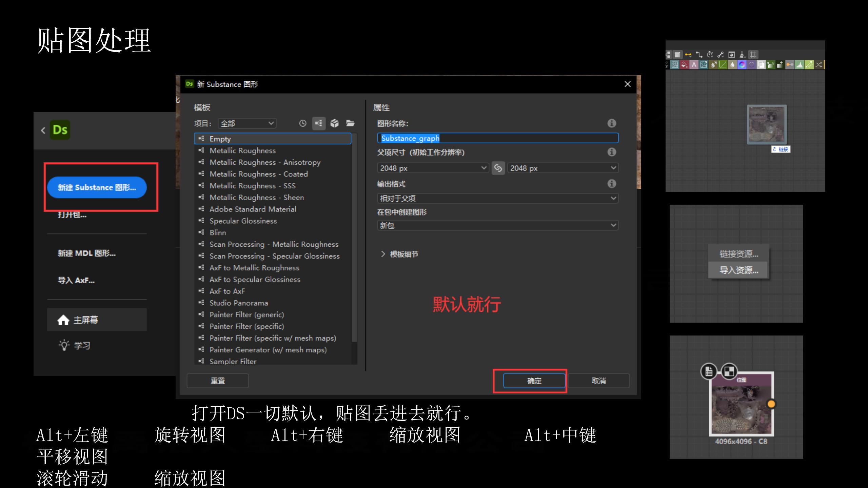Add Channel Shuffle node via crossed arrows icon
This screenshot has height=488, width=868.
click(x=819, y=64)
